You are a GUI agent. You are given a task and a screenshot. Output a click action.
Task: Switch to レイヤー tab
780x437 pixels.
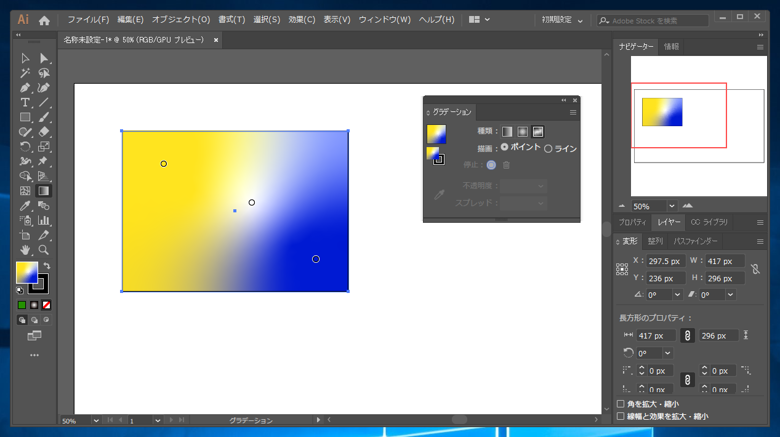click(x=668, y=222)
